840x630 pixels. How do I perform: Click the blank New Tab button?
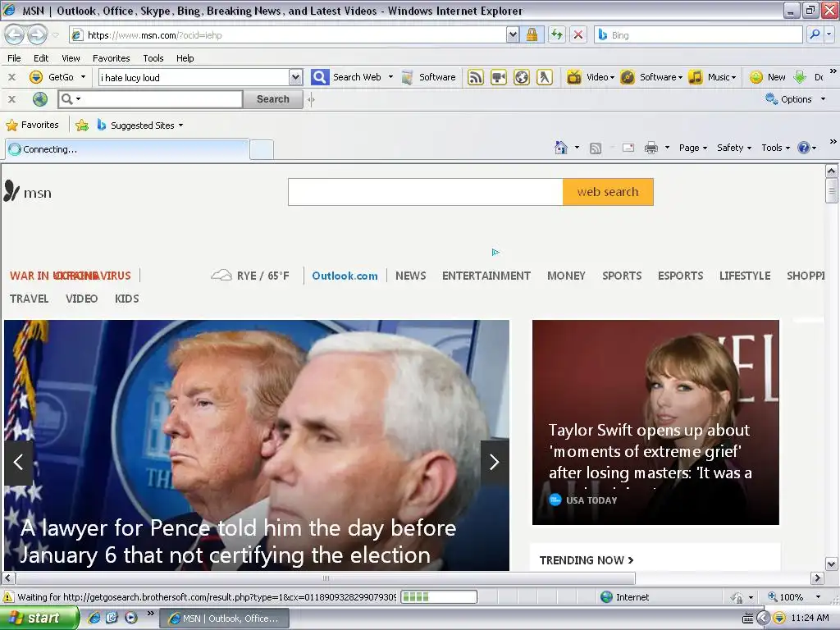[x=262, y=150]
